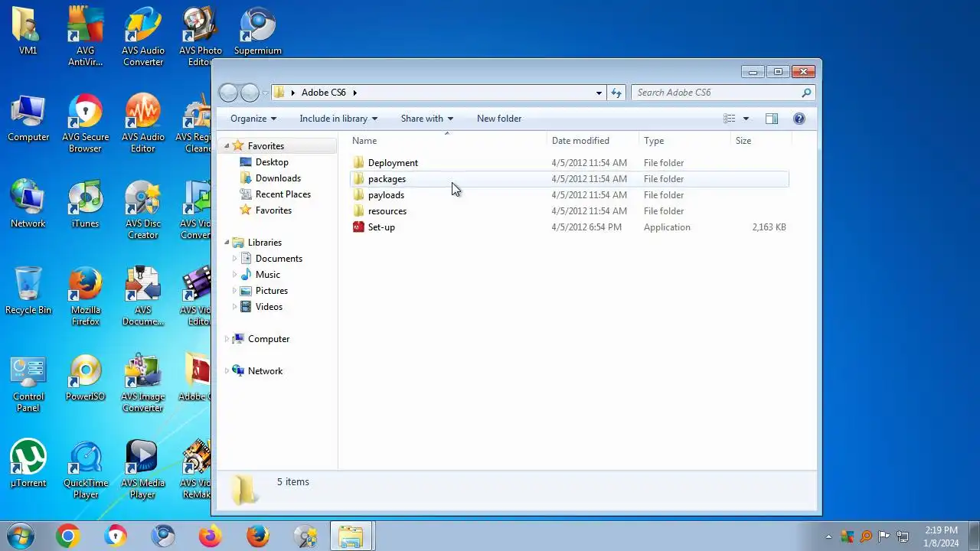This screenshot has height=551, width=980.
Task: Open Recycle Bin on desktop
Action: point(28,291)
